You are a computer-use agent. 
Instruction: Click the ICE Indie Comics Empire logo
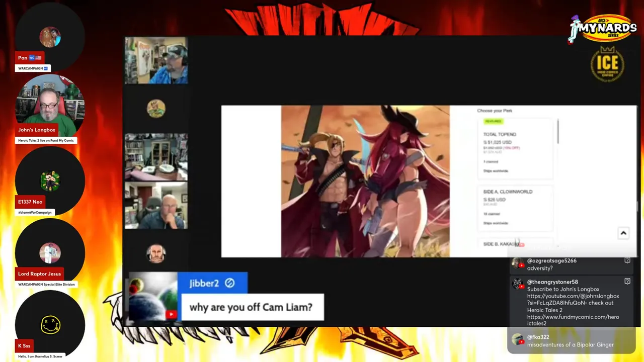tap(607, 64)
